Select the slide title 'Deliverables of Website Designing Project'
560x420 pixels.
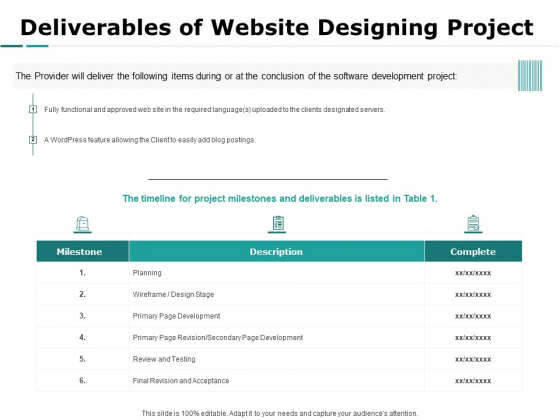[x=277, y=28]
